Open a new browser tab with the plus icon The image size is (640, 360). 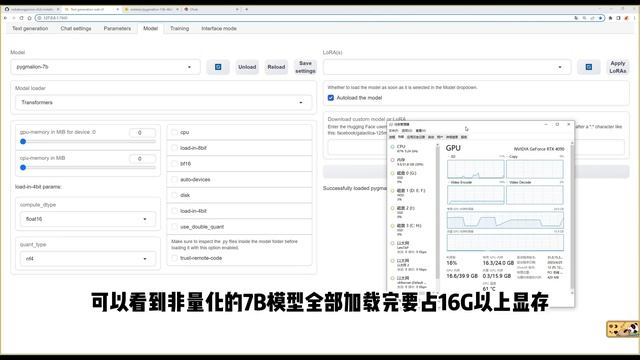tap(247, 9)
